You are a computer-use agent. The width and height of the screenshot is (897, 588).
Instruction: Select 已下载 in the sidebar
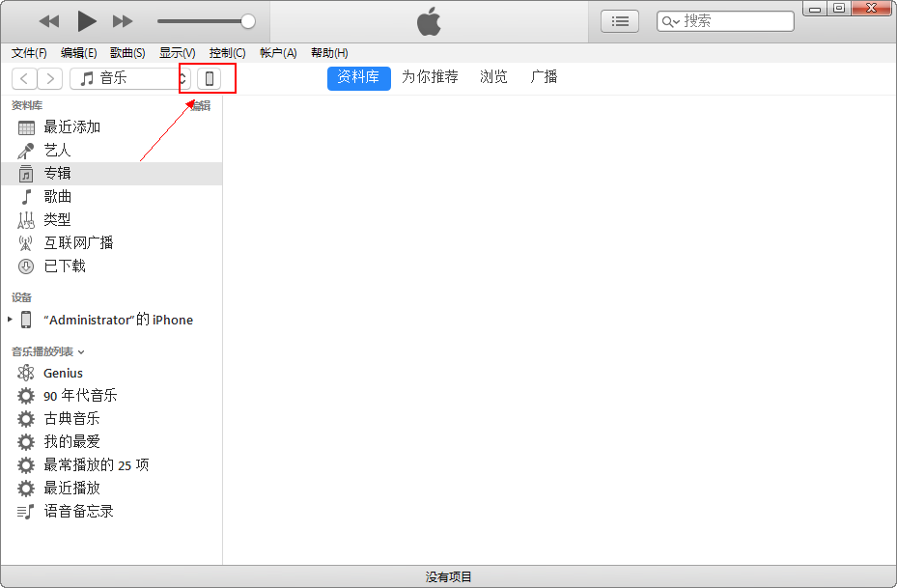click(x=112, y=266)
